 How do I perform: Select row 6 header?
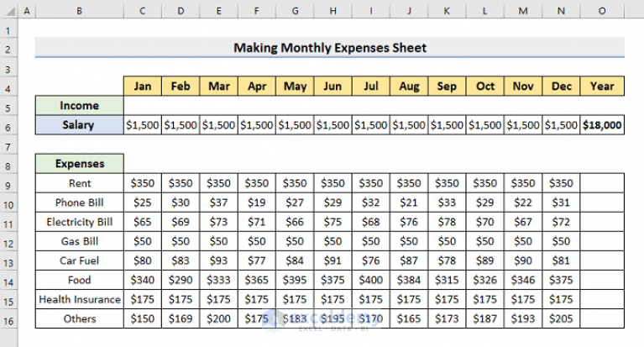point(8,125)
